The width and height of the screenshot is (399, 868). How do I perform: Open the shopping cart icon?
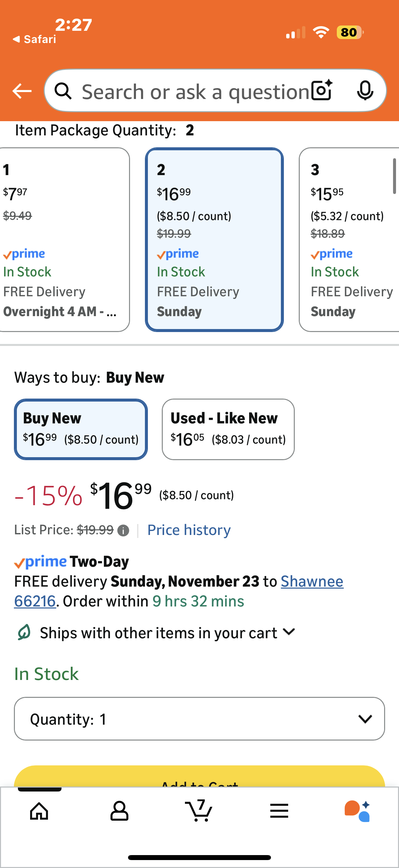pyautogui.click(x=199, y=811)
